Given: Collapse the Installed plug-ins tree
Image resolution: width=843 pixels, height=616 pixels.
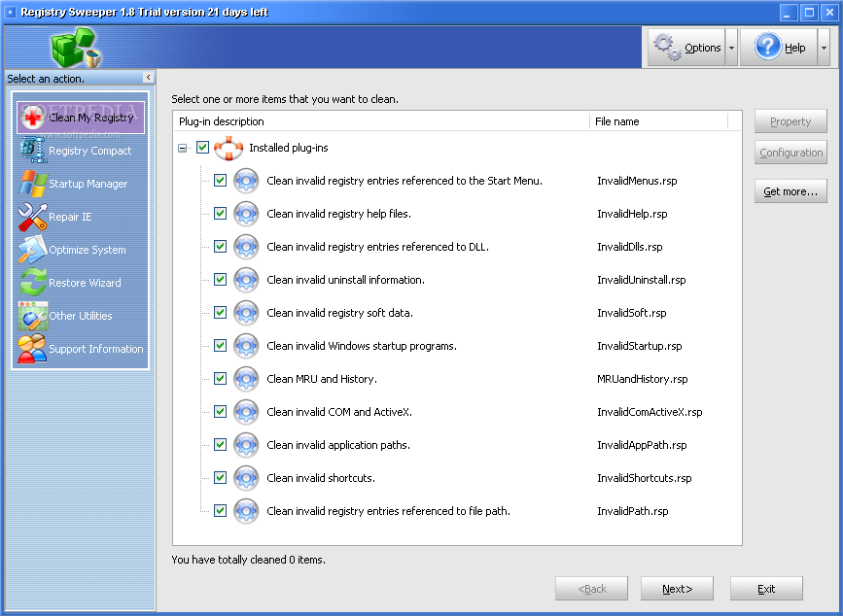Looking at the screenshot, I should (x=183, y=148).
